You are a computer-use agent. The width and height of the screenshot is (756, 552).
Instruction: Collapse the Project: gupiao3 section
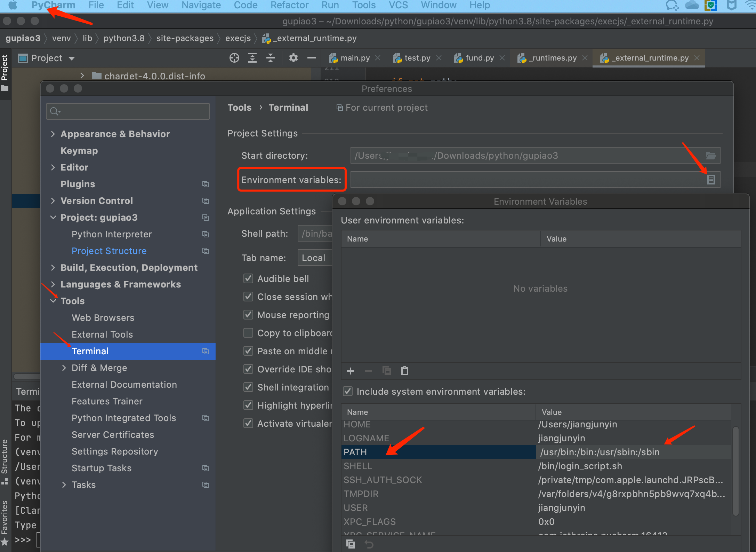point(53,218)
